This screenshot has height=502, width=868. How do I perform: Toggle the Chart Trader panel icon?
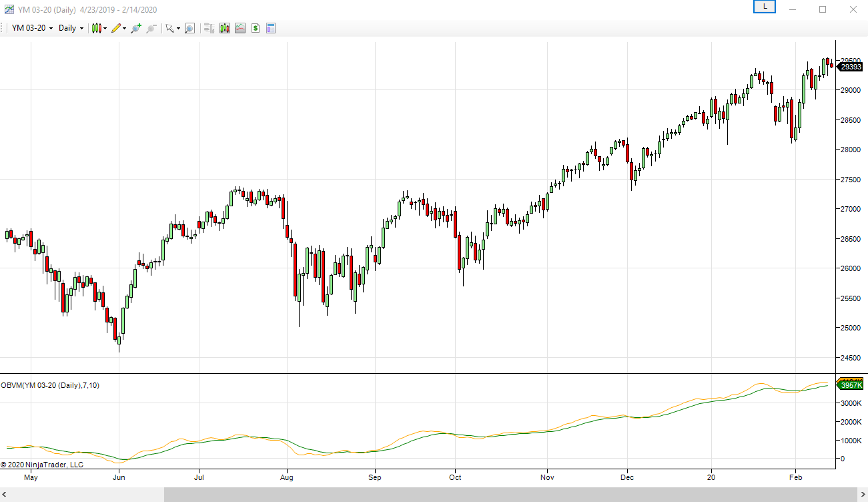pyautogui.click(x=209, y=28)
